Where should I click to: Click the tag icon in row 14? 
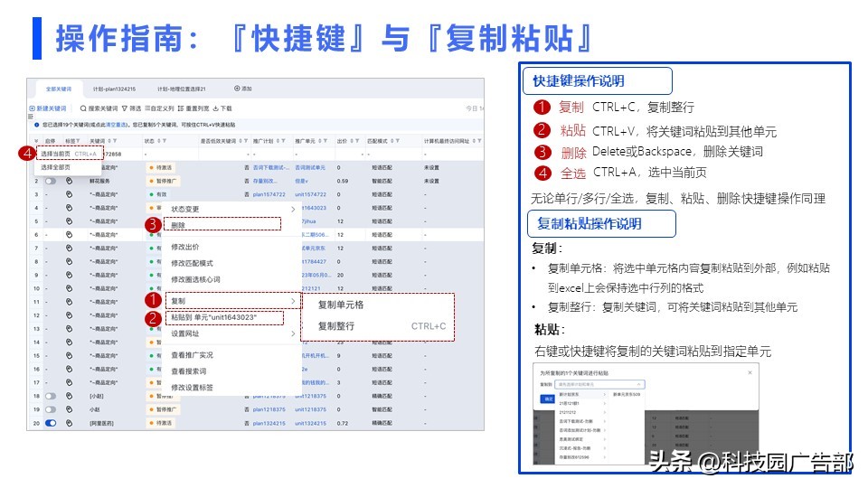pos(70,343)
